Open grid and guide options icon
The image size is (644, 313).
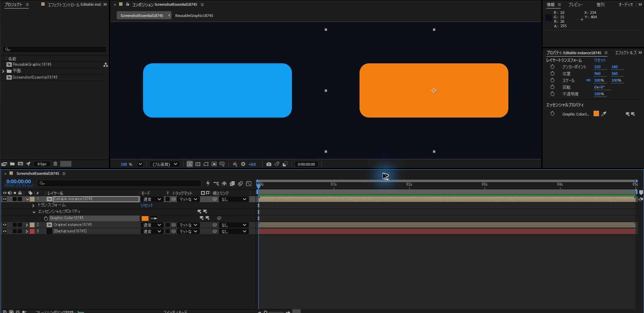(222, 164)
